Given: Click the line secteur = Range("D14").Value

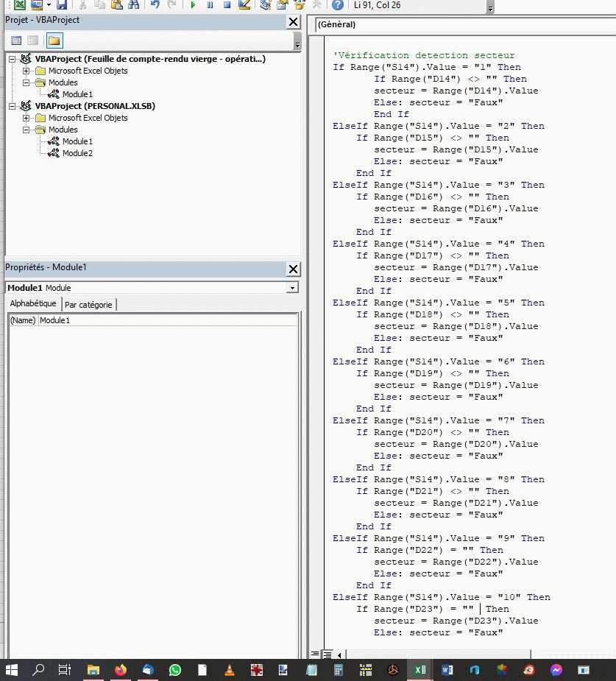Looking at the screenshot, I should tap(456, 91).
